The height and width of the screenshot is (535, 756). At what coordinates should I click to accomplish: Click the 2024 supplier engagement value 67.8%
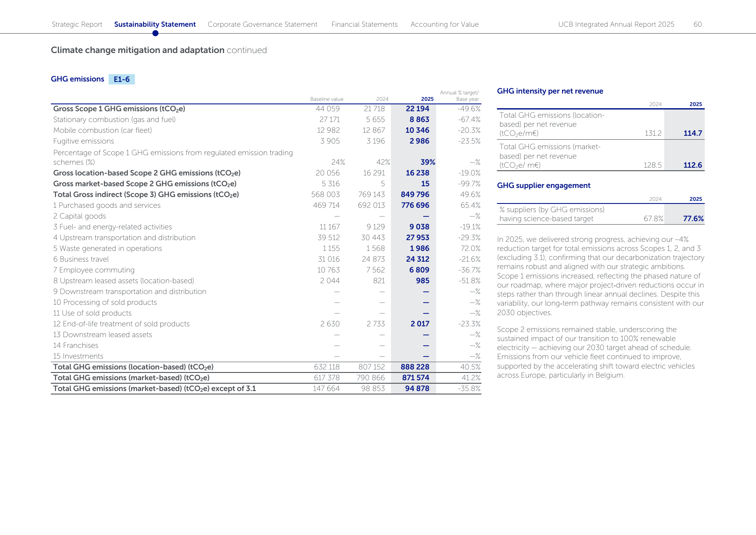653,219
